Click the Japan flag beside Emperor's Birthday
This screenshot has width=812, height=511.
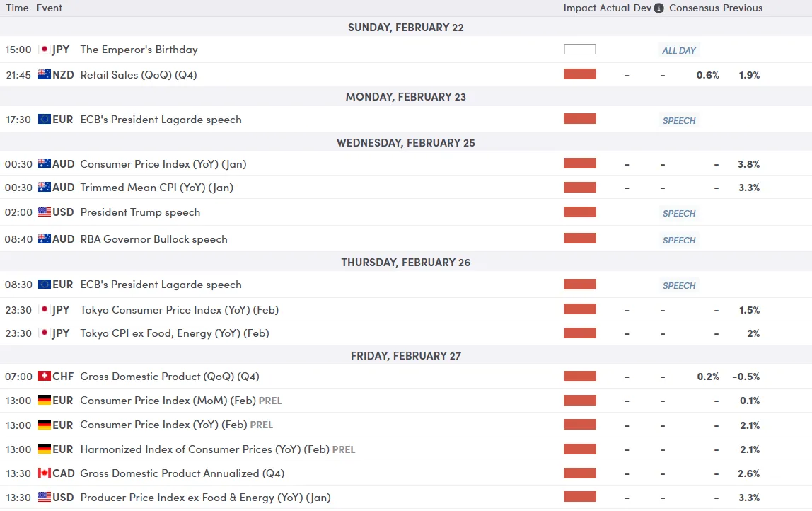click(x=45, y=50)
